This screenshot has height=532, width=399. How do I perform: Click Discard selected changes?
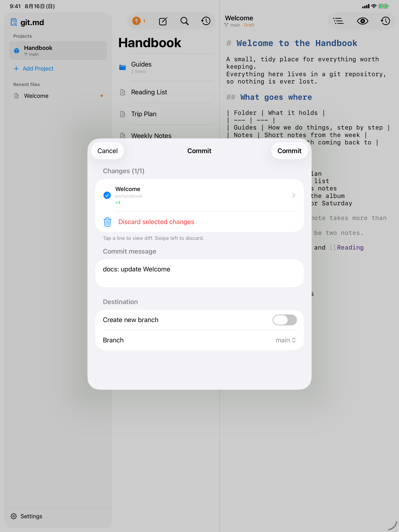tap(156, 222)
